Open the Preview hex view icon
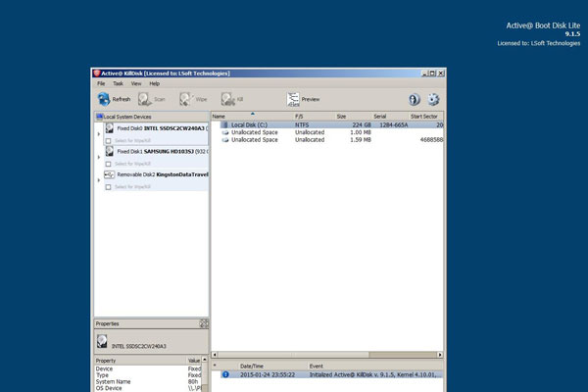 click(293, 99)
